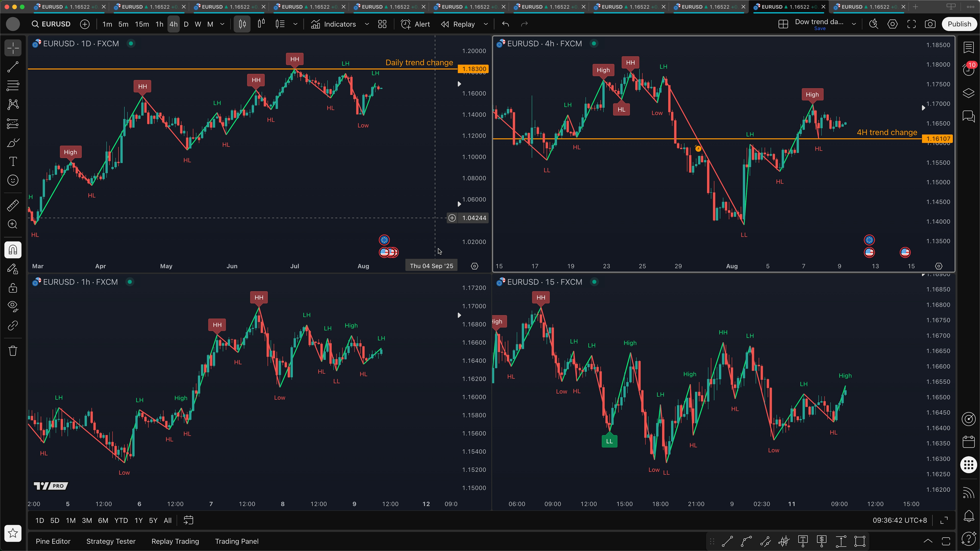Screen dimensions: 980x551
Task: Select the trend line drawing tool
Action: [x=13, y=67]
